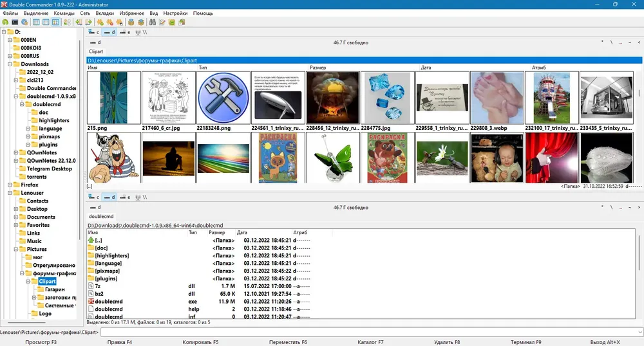
Task: Select the 22183248.png tools thumbnail
Action: pyautogui.click(x=223, y=98)
